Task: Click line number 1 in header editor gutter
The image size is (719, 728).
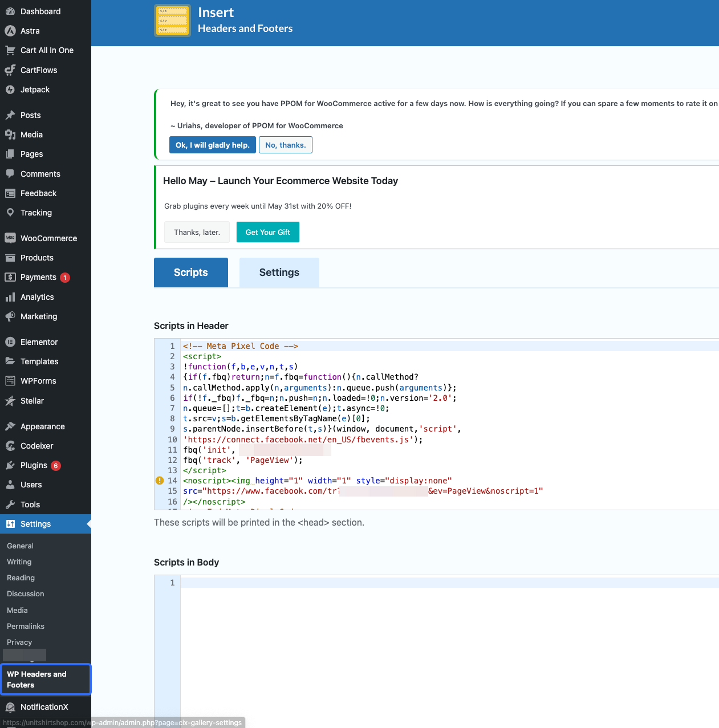Action: click(172, 346)
